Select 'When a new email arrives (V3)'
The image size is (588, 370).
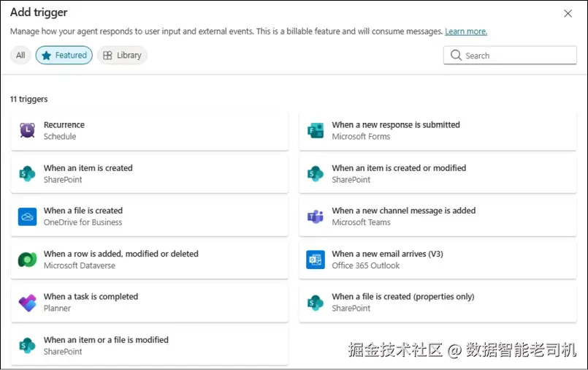[387, 254]
